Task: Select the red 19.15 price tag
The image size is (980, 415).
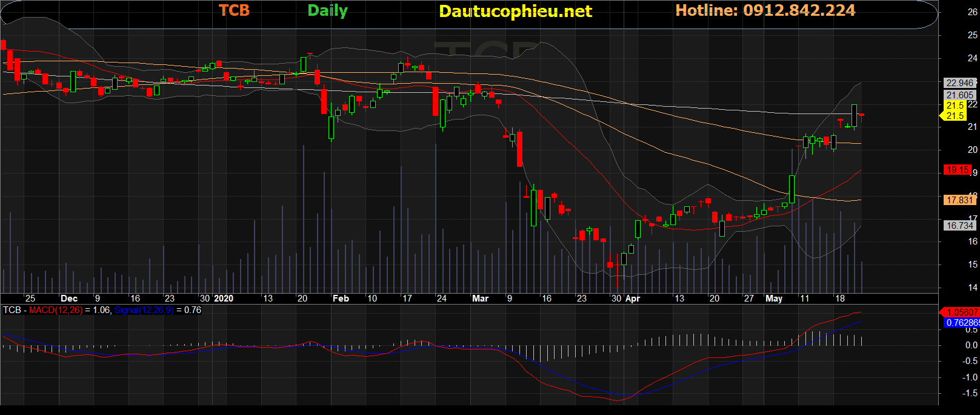Action: click(958, 170)
